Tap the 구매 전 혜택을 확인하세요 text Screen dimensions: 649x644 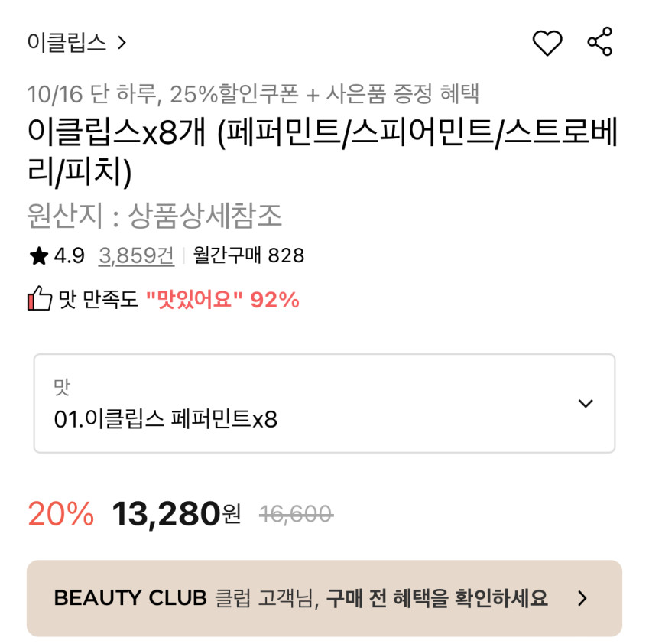pos(437,598)
